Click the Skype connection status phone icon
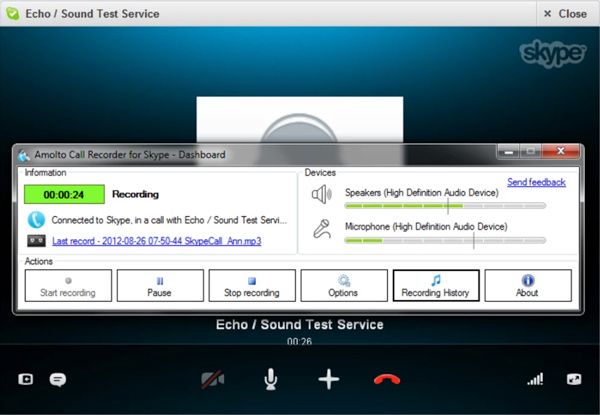600x415 pixels. [x=36, y=220]
